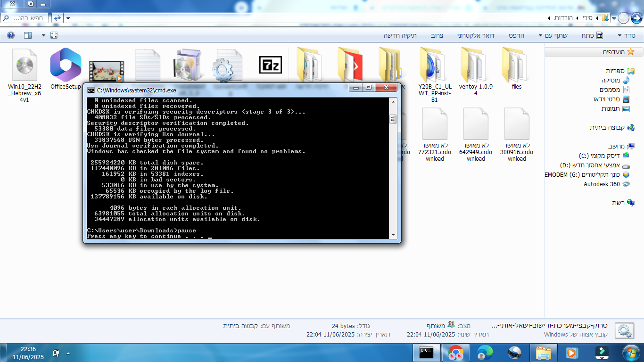Open Filmora from the taskbar
This screenshot has height=362, width=644.
pos(602,352)
